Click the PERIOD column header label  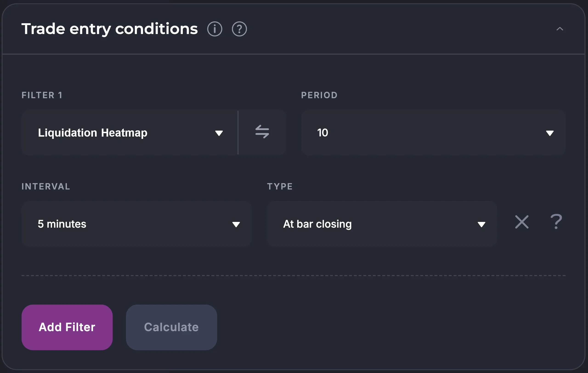319,95
